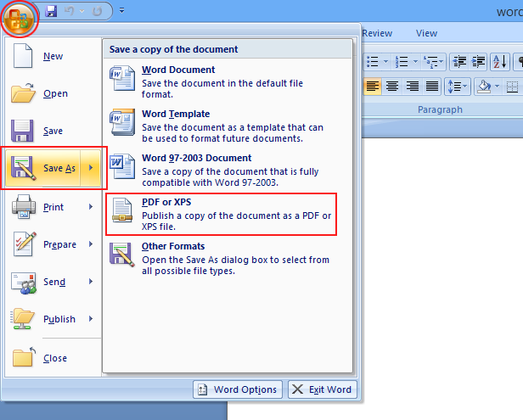Toggle Justify alignment
The image size is (523, 420).
[x=432, y=87]
